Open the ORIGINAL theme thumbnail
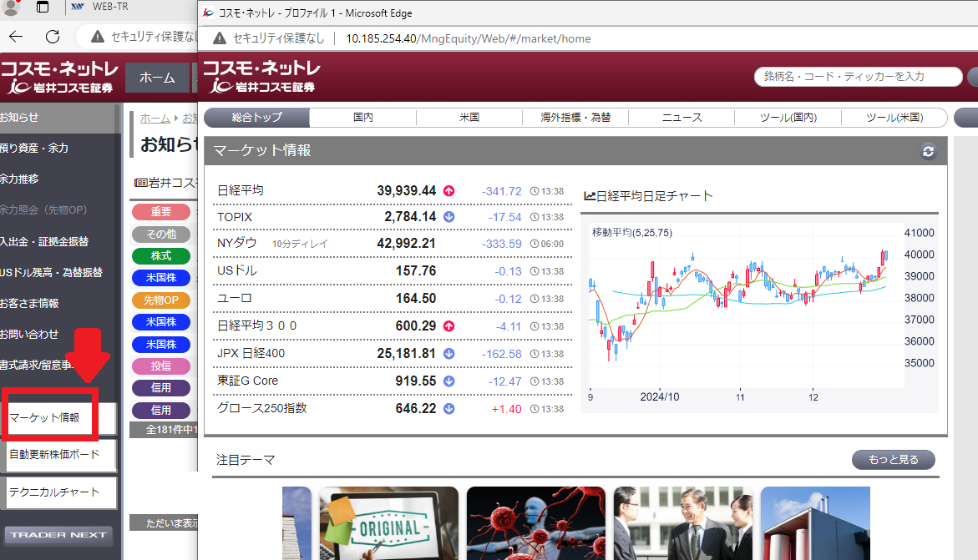Screen dimensions: 978x560 [x=388, y=522]
